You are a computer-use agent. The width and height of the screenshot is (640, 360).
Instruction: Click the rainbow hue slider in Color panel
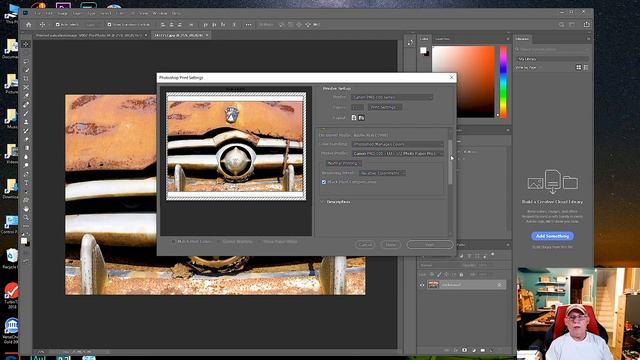click(503, 82)
